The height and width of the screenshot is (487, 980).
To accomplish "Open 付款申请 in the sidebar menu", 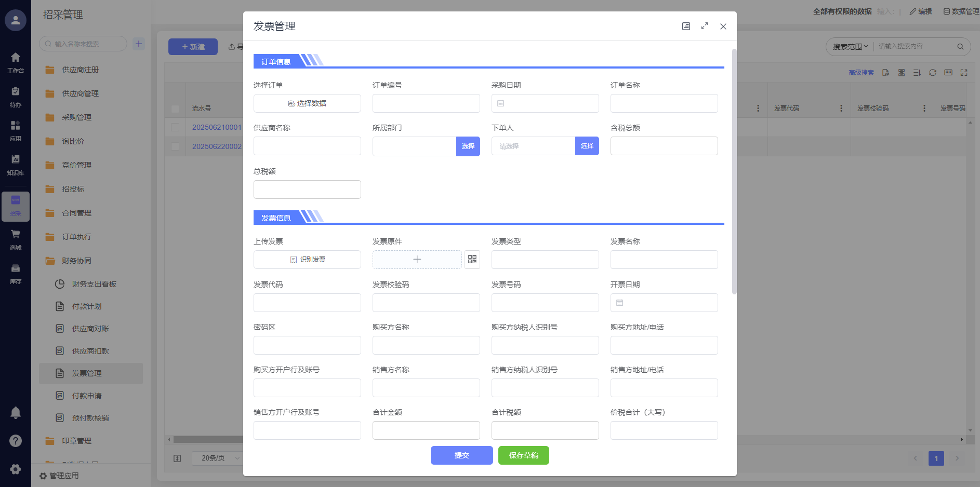I will (87, 396).
